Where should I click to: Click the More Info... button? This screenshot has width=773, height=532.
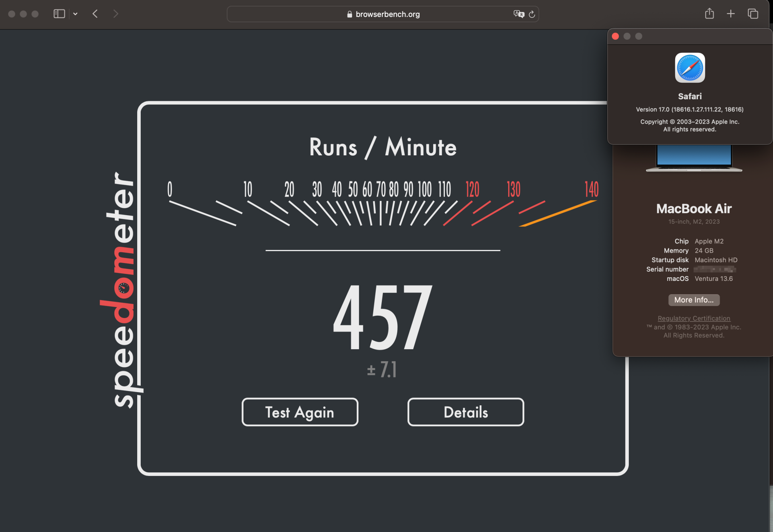point(694,300)
